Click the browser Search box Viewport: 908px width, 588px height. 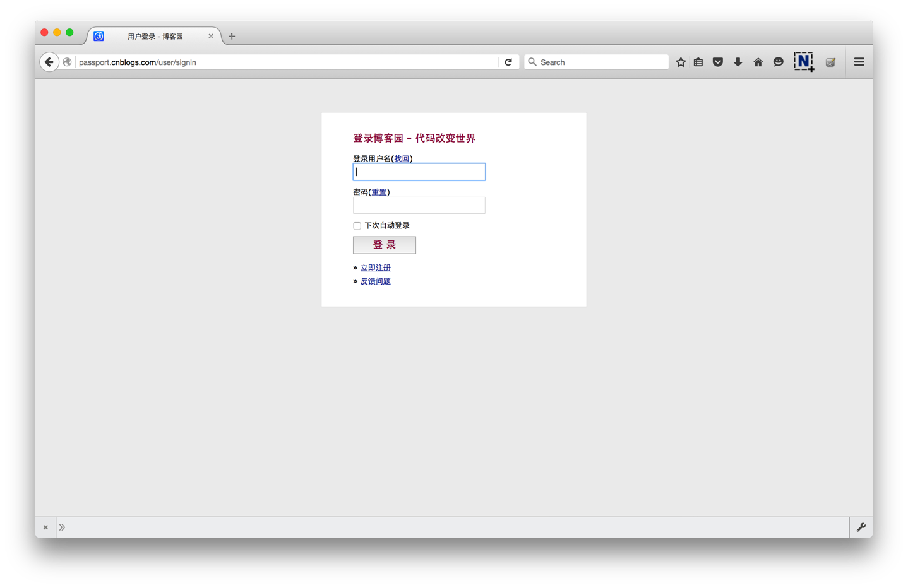[596, 62]
